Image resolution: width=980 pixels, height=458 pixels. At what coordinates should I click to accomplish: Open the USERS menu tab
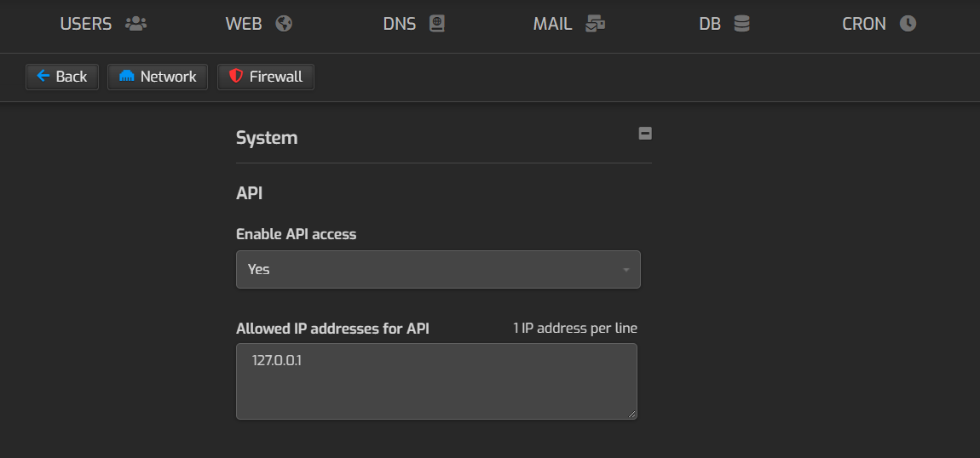(103, 24)
